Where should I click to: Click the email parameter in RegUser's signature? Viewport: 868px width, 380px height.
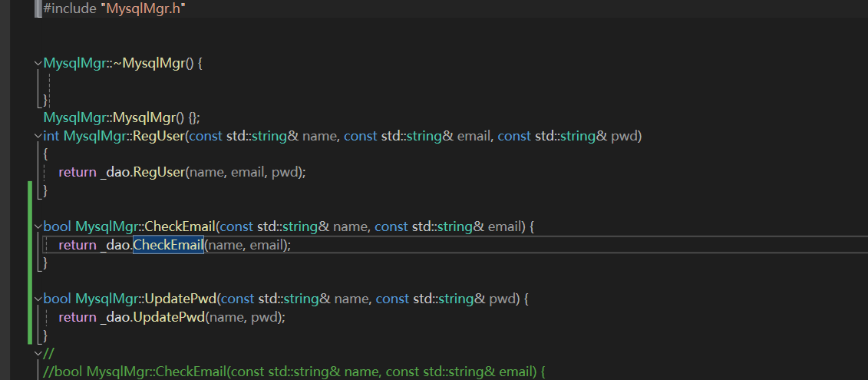474,136
